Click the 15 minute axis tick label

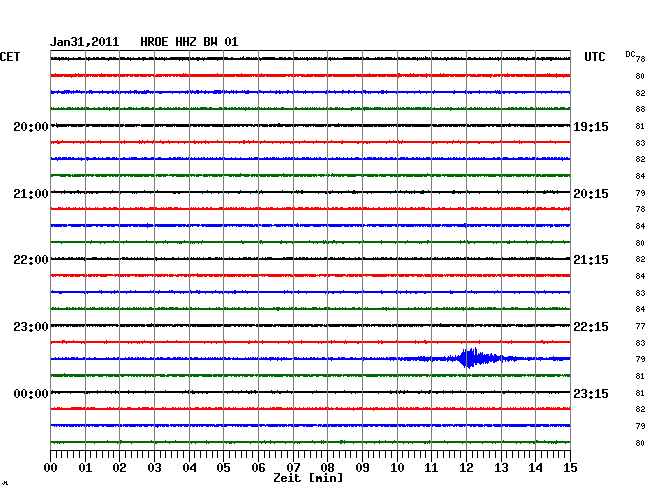[x=570, y=467]
